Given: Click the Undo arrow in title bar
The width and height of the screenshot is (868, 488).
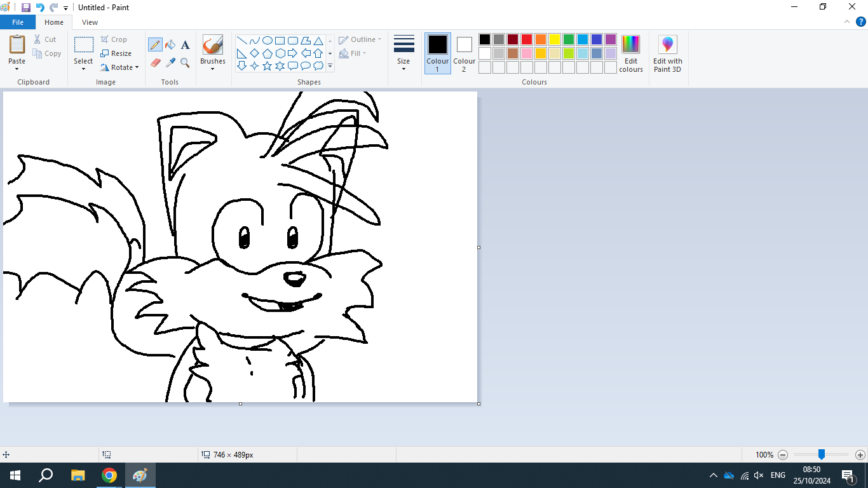Looking at the screenshot, I should click(40, 8).
